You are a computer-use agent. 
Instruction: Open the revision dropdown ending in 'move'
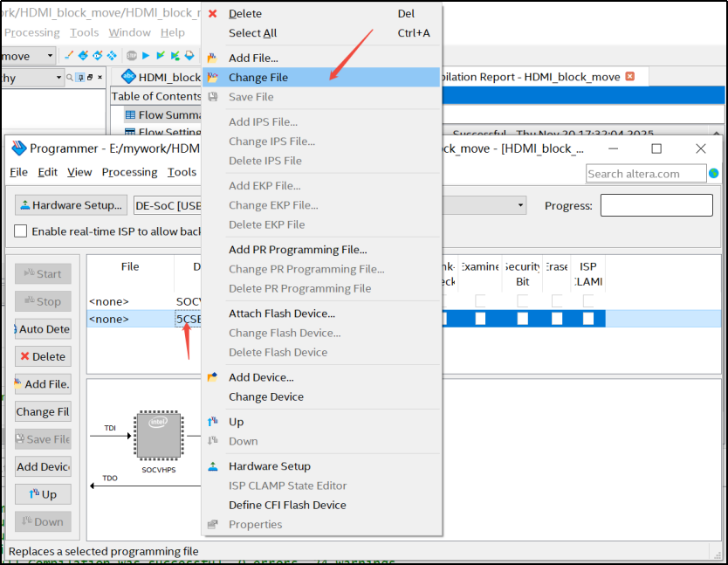29,56
